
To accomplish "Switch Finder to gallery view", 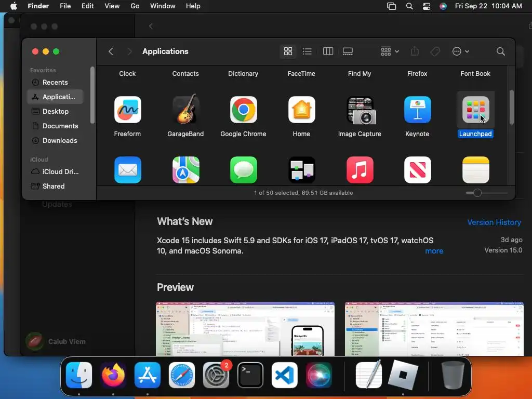I will [x=348, y=51].
